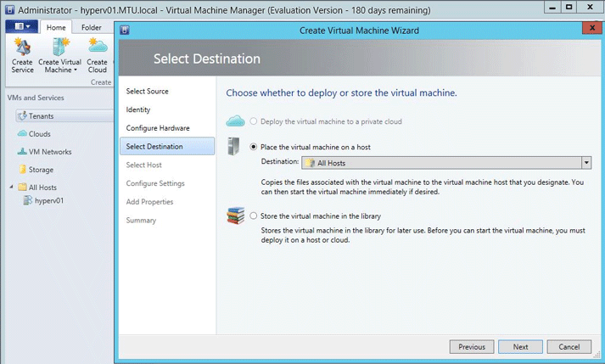
Task: Click the Create Virtual Machine ribbon icon
Action: point(60,55)
